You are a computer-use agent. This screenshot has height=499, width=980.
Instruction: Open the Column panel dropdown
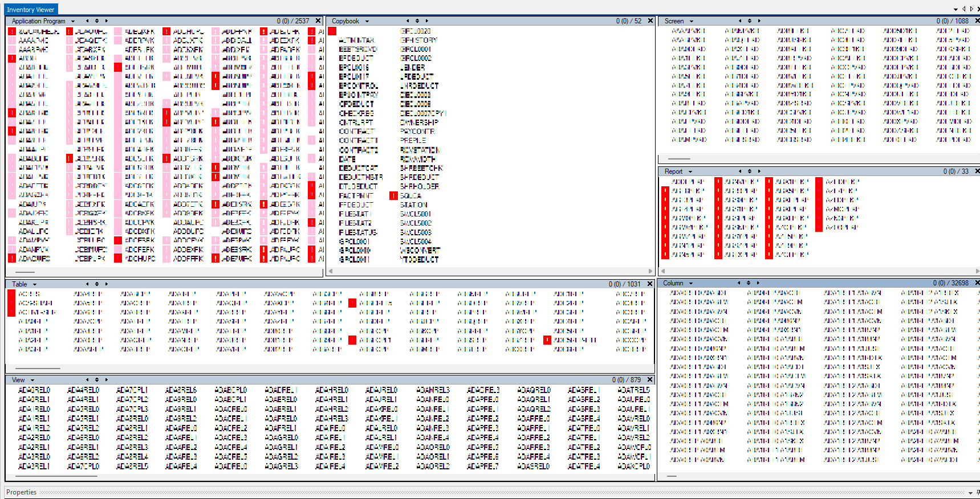point(691,283)
